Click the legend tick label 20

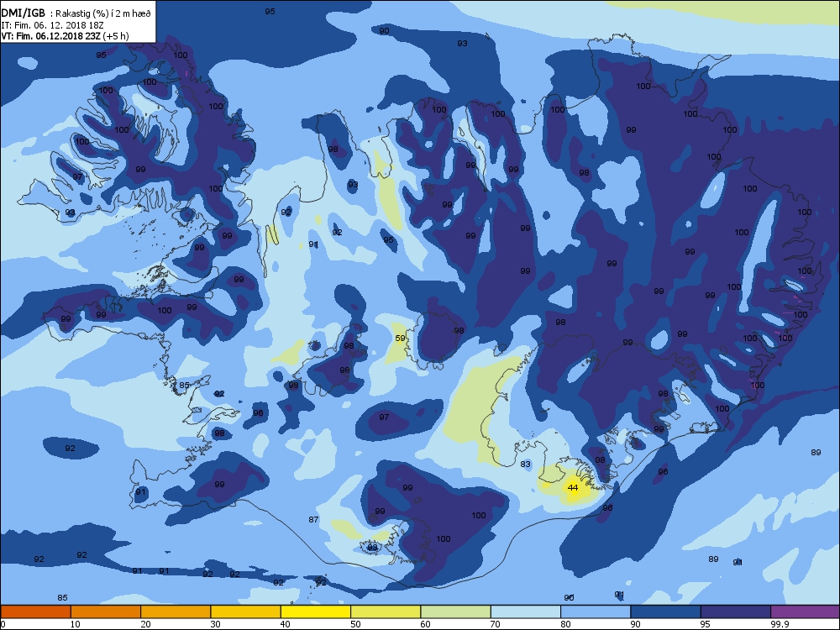coord(145,624)
